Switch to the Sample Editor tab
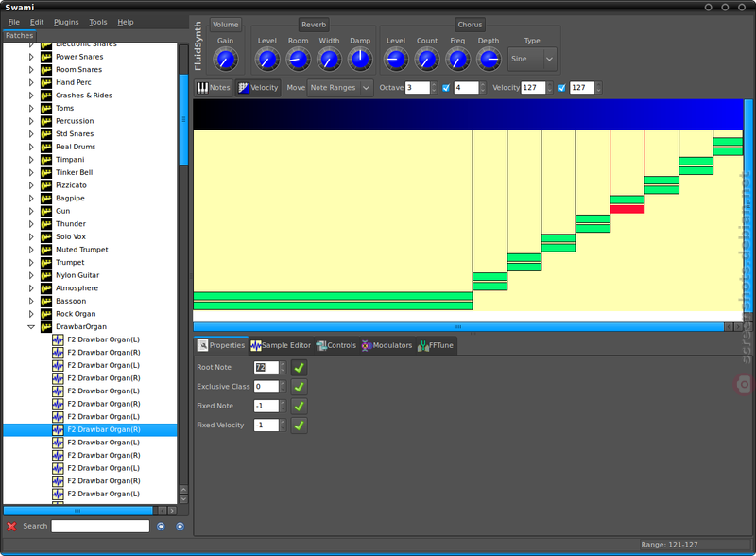The width and height of the screenshot is (756, 556). pos(281,345)
